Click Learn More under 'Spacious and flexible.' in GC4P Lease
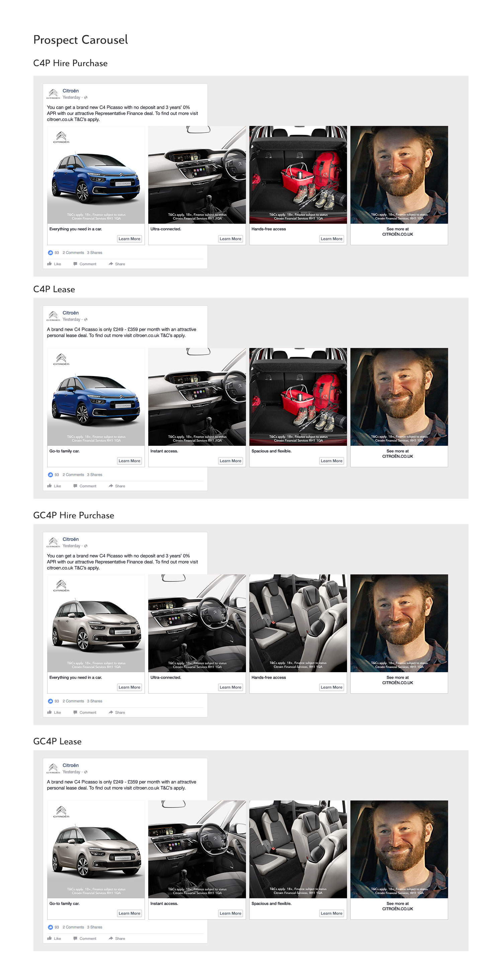The image size is (502, 980). (331, 913)
